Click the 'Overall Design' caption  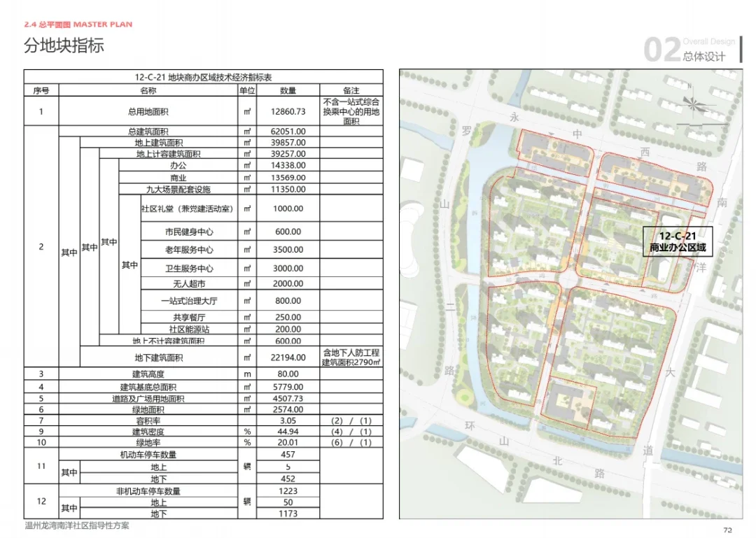[x=708, y=42]
